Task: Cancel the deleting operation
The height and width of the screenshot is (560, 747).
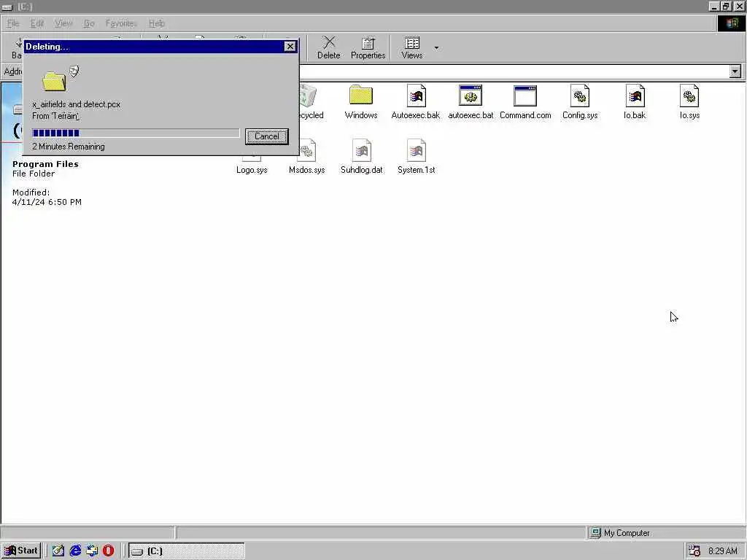Action: point(267,136)
